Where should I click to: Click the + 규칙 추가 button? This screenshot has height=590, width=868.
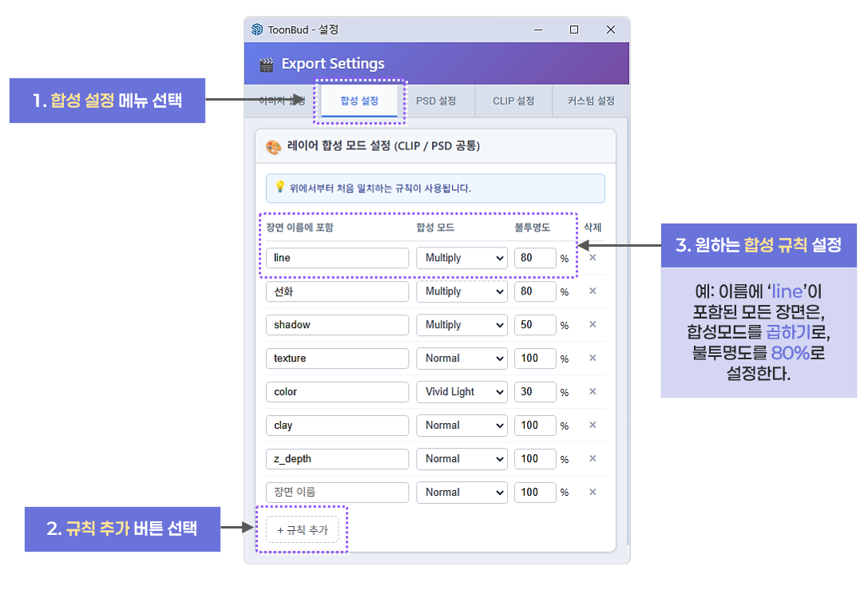[303, 529]
